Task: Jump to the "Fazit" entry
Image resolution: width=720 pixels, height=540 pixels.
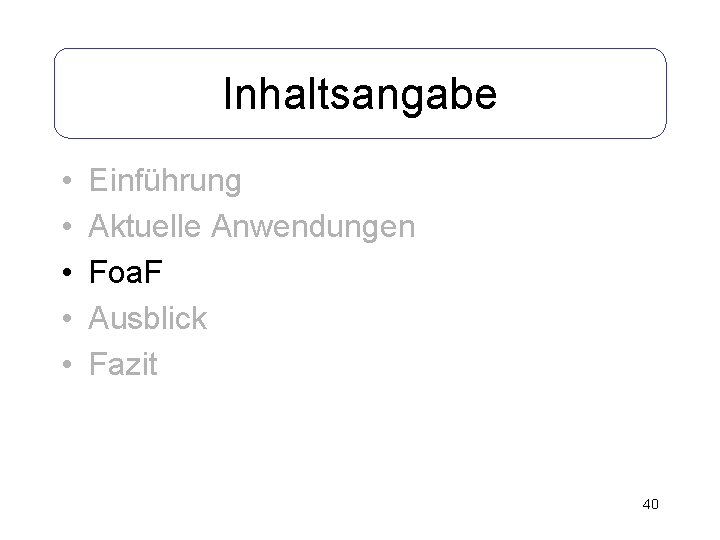Action: pyautogui.click(x=123, y=365)
